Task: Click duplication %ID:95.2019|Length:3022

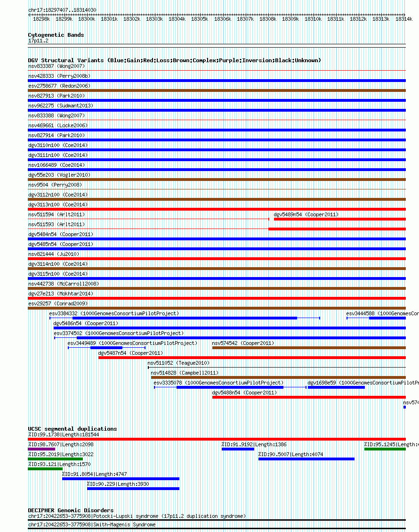Action: click(61, 454)
